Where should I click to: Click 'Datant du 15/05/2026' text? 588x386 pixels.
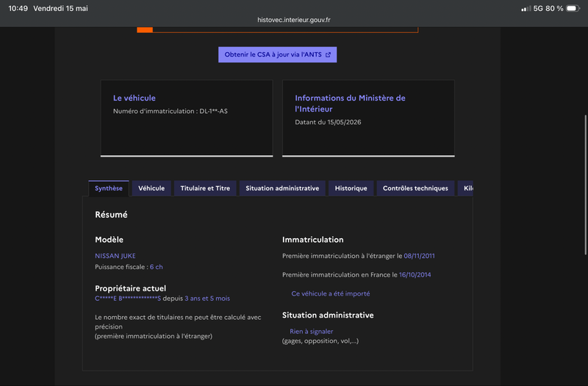click(328, 122)
